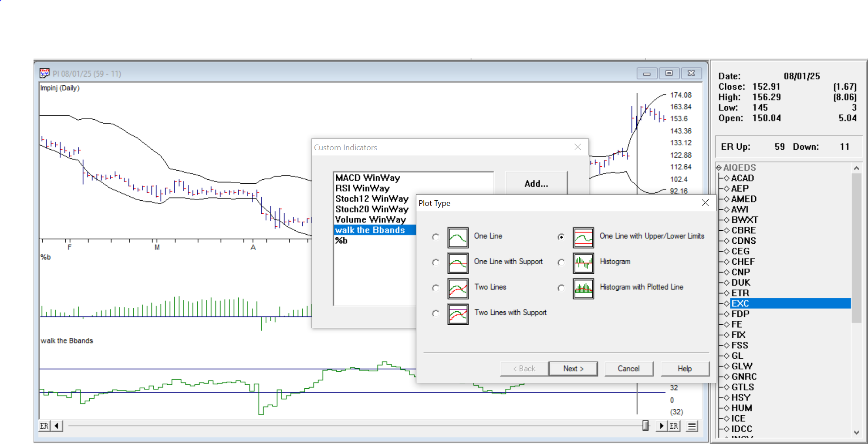Click the 152.91 closing price value
The width and height of the screenshot is (868, 444).
click(x=767, y=87)
